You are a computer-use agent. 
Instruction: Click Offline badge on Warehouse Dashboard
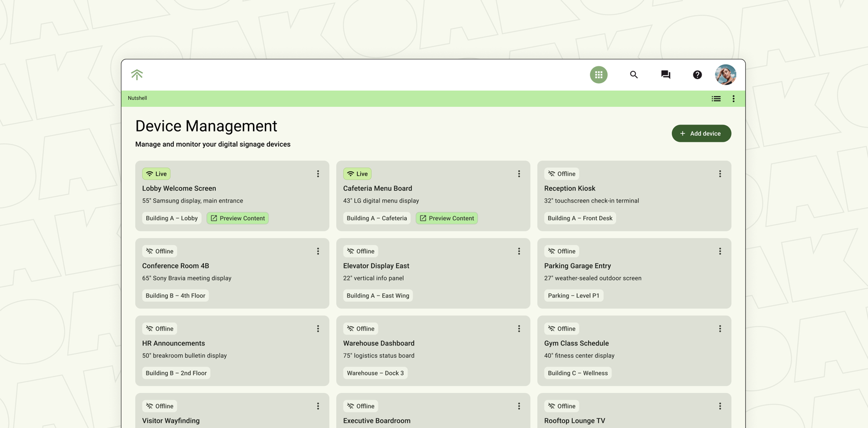(x=361, y=329)
